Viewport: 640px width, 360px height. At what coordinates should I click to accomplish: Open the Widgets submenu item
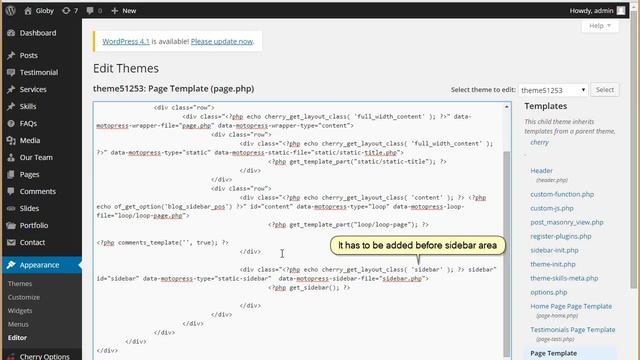(x=20, y=311)
